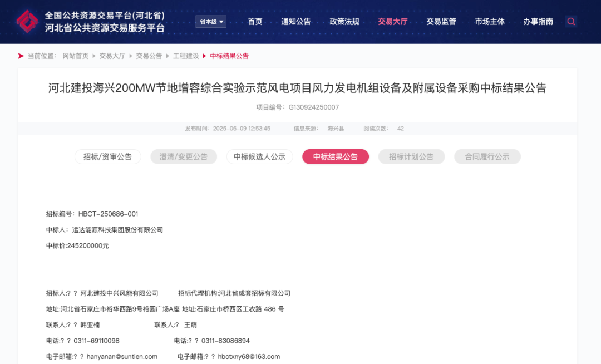This screenshot has width=601, height=364.
Task: Click winner name 运达能源科技集团股份有限公司
Action: [x=117, y=230]
